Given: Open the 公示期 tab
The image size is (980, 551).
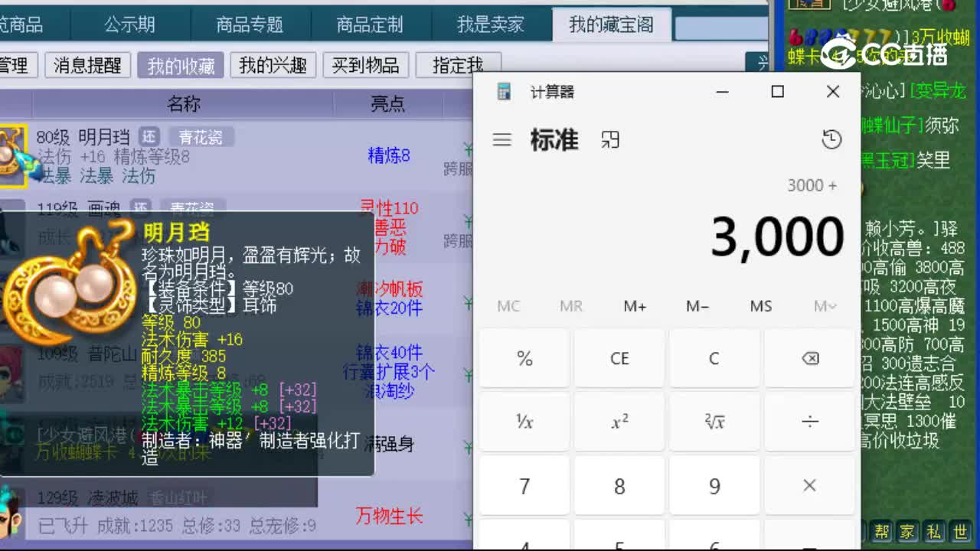Looking at the screenshot, I should [129, 24].
